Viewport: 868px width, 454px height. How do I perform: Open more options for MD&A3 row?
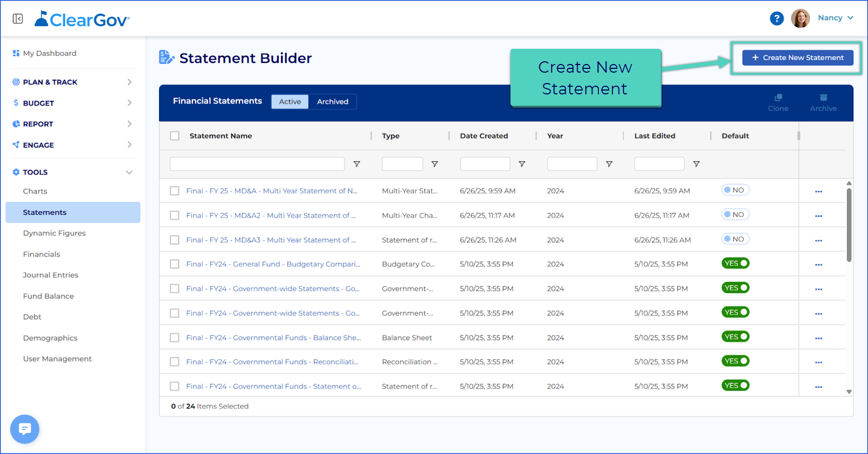[x=819, y=240]
